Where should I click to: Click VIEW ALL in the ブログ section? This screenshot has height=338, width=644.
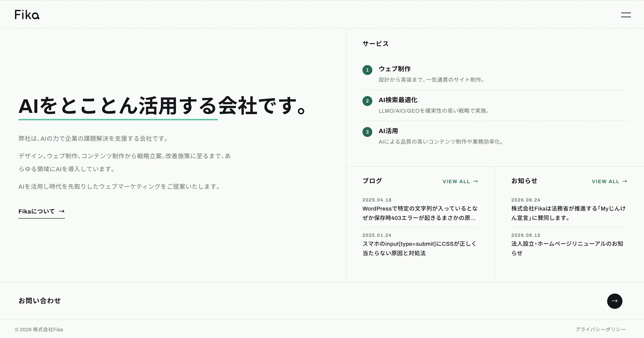(460, 182)
